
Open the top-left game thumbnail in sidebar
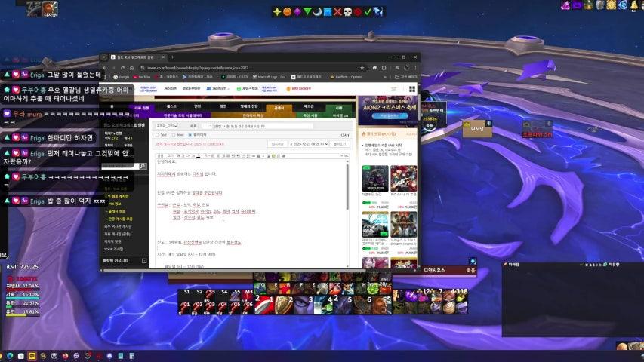point(375,179)
